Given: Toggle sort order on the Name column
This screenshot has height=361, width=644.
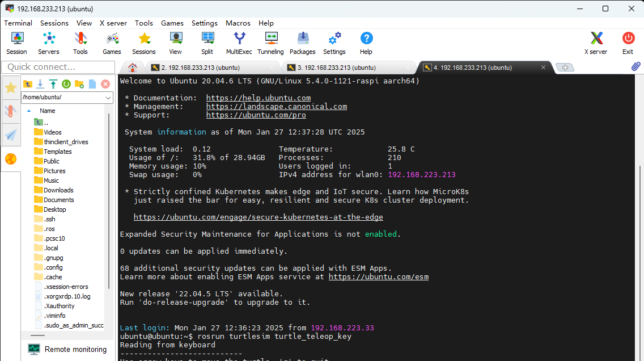Looking at the screenshot, I should click(47, 111).
